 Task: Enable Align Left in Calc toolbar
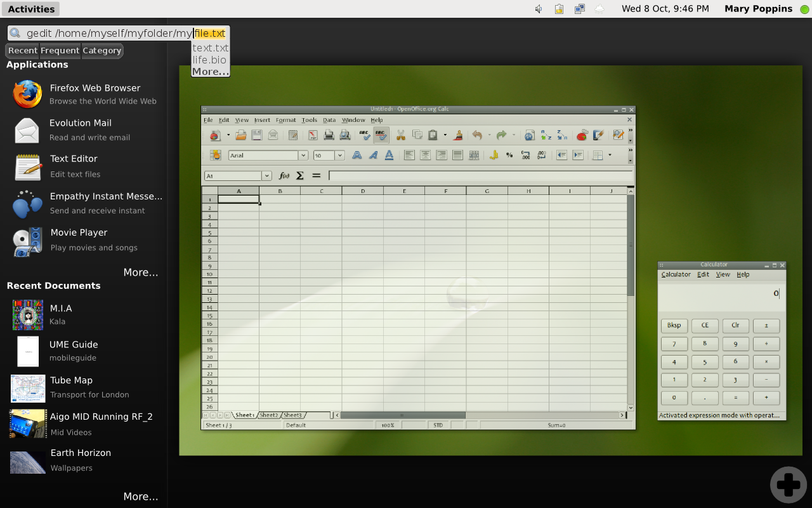(409, 155)
